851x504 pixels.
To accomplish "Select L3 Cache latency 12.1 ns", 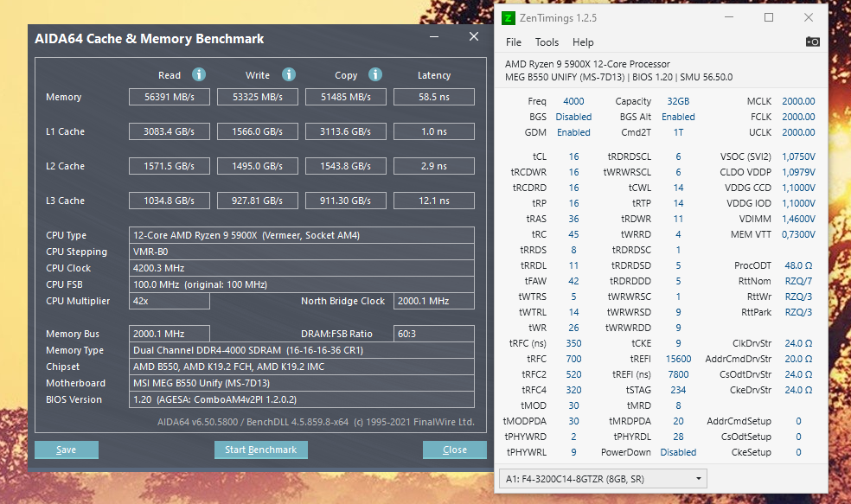I will 433,201.
